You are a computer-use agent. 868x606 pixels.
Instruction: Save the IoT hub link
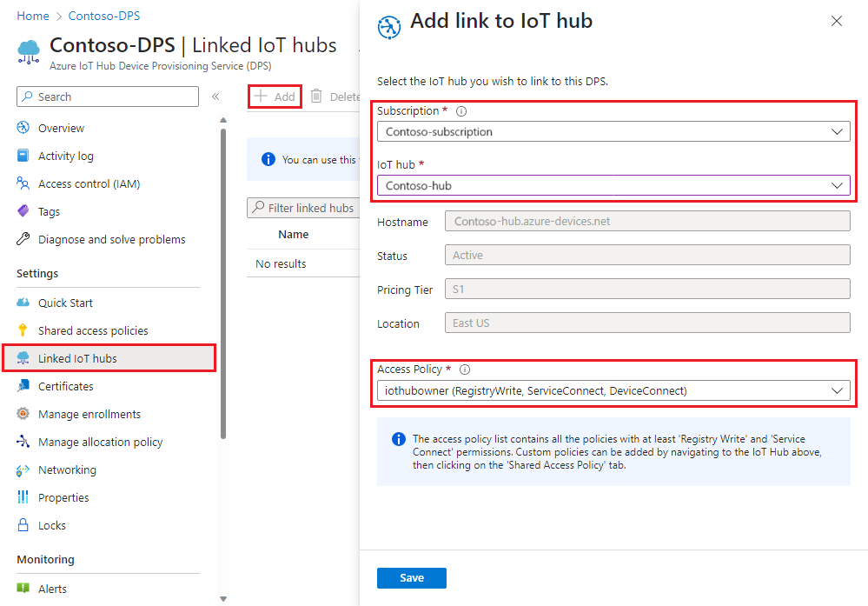(411, 577)
